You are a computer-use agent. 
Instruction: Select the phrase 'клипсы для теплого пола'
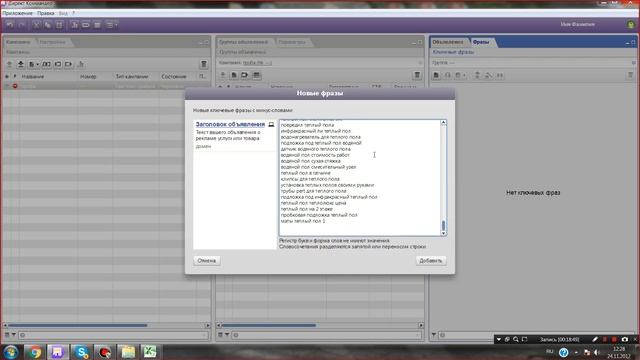[x=310, y=179]
